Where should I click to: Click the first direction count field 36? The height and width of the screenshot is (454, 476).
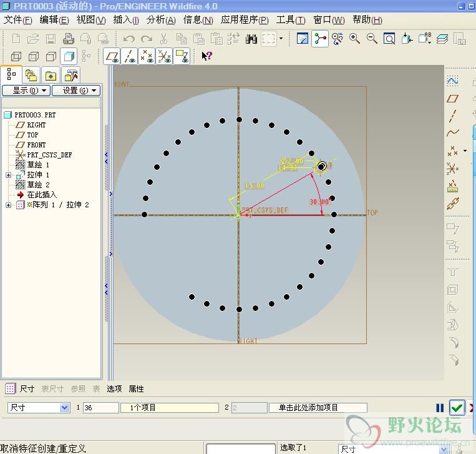tap(100, 408)
